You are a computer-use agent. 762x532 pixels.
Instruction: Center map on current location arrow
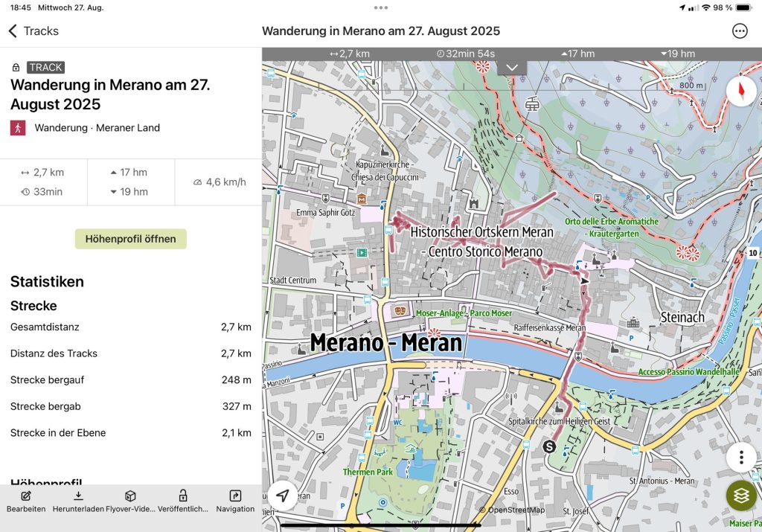coord(283,496)
